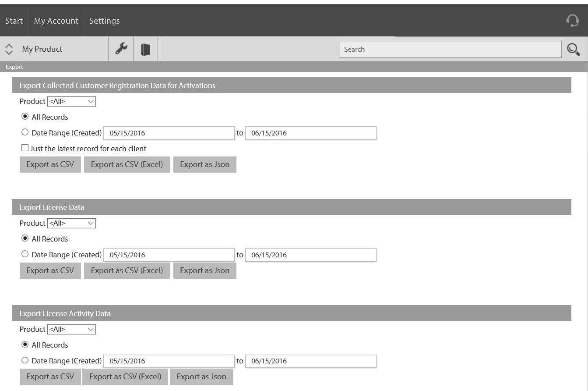Click the Export License Activity Data header
Image resolution: width=588 pixels, height=391 pixels.
point(292,313)
